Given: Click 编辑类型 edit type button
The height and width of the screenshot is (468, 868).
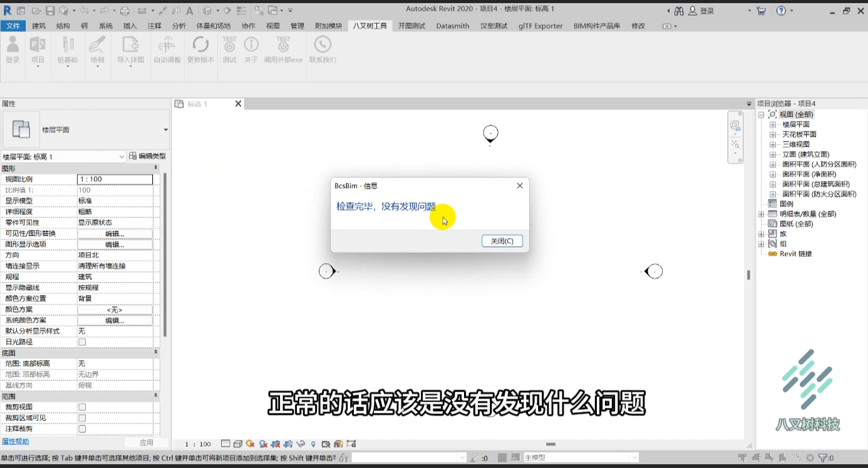Looking at the screenshot, I should [x=148, y=156].
